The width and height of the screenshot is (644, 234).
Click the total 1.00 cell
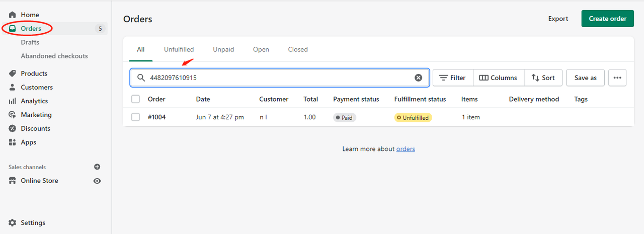tap(310, 117)
